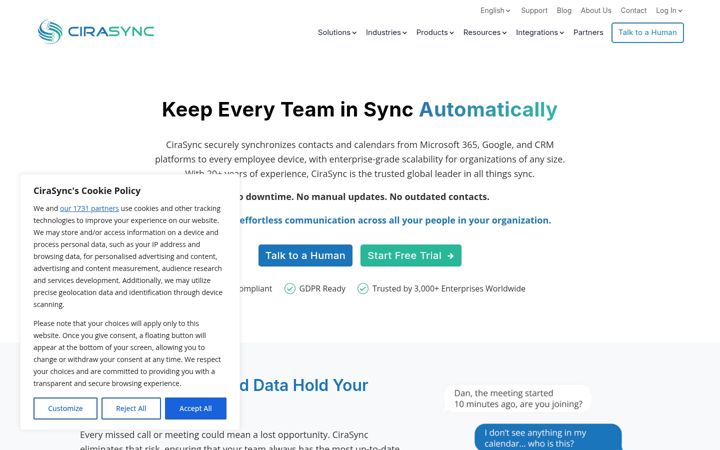The width and height of the screenshot is (720, 450).
Task: Expand the Industries menu
Action: 386,33
